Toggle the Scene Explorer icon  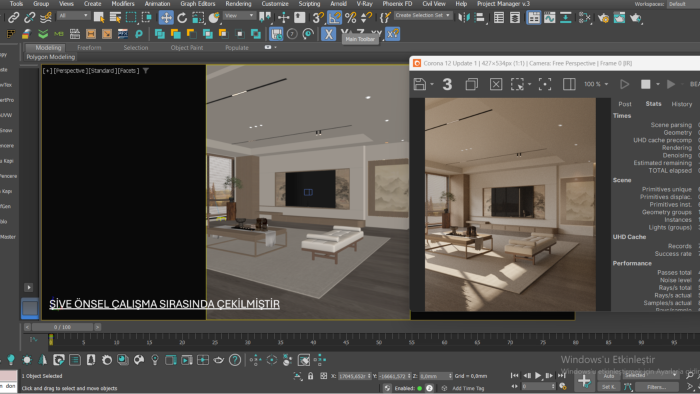pyautogui.click(x=499, y=18)
